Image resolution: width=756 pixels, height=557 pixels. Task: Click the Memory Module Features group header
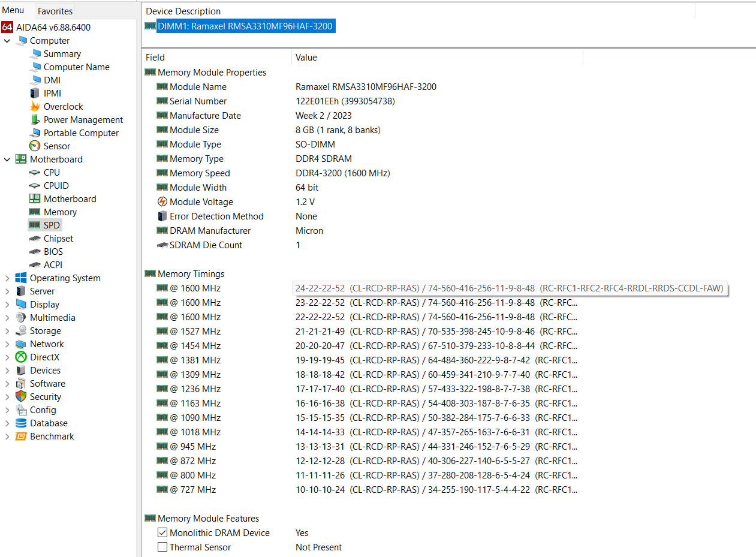(x=208, y=518)
